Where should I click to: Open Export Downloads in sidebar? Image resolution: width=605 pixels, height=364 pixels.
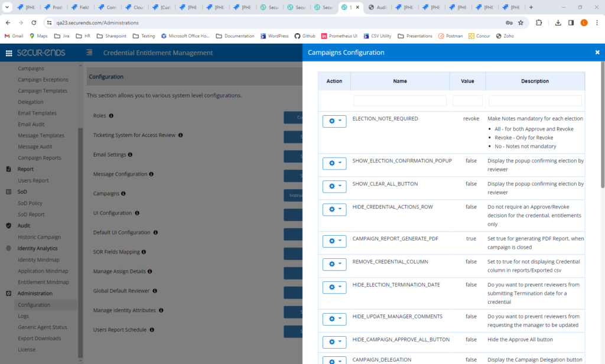pos(40,338)
